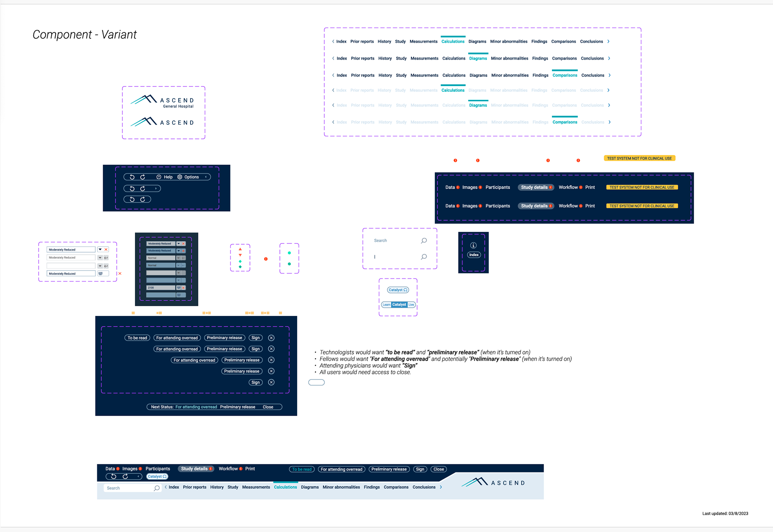The image size is (773, 532).
Task: Click the Help question mark icon
Action: point(159,177)
